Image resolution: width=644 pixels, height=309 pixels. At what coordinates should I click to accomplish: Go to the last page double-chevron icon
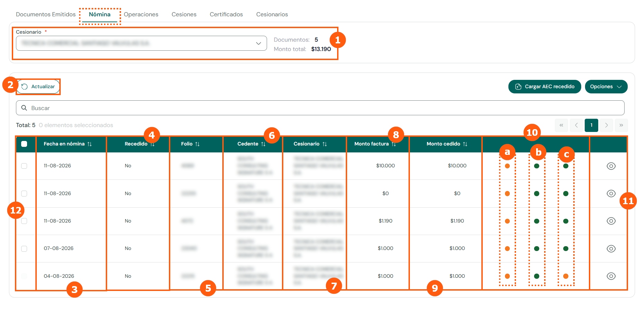[621, 125]
